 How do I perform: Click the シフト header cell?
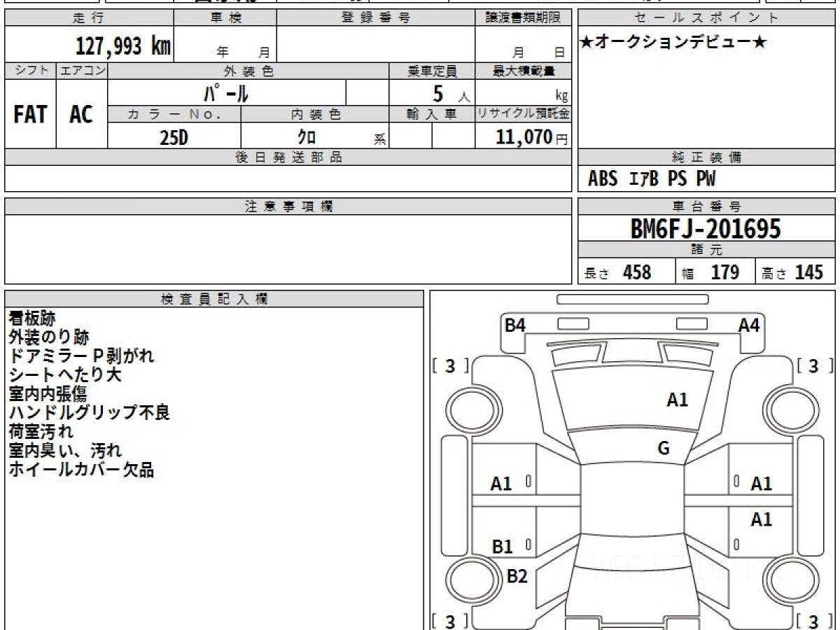click(x=31, y=71)
